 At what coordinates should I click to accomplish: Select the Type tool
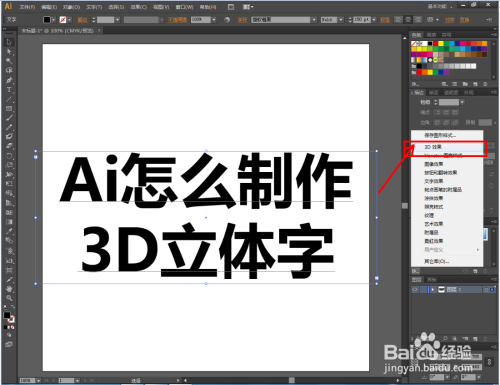tap(9, 89)
